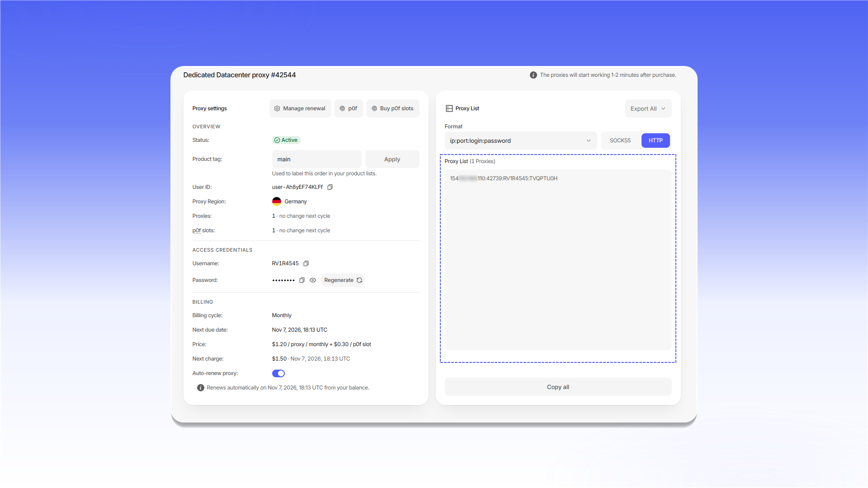Regenerate the proxy password
The height and width of the screenshot is (488, 868).
(x=343, y=280)
